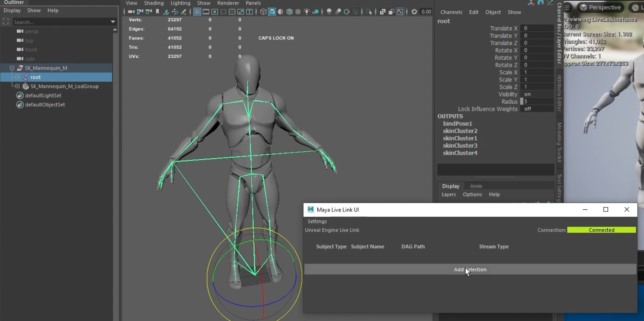
Task: Collapse the SK_Mannequin_M tree node
Action: tap(12, 68)
